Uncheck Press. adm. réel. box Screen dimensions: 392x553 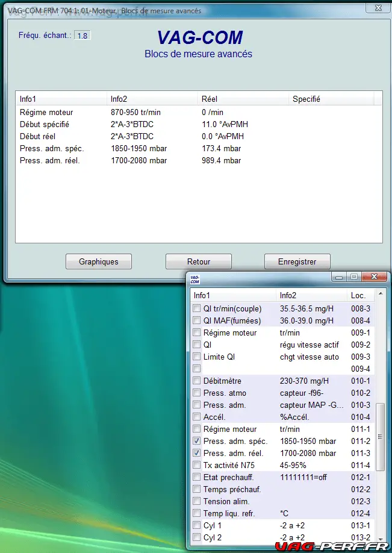tap(197, 453)
